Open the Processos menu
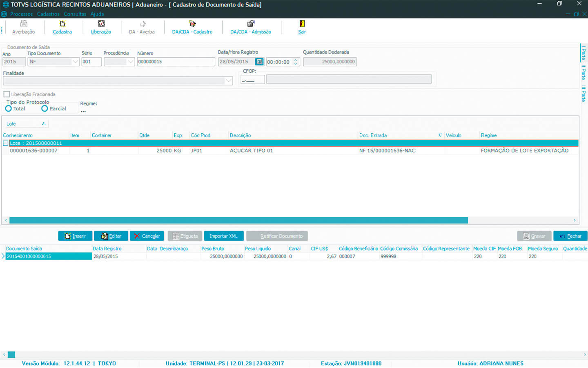This screenshot has height=368, width=588. [21, 14]
